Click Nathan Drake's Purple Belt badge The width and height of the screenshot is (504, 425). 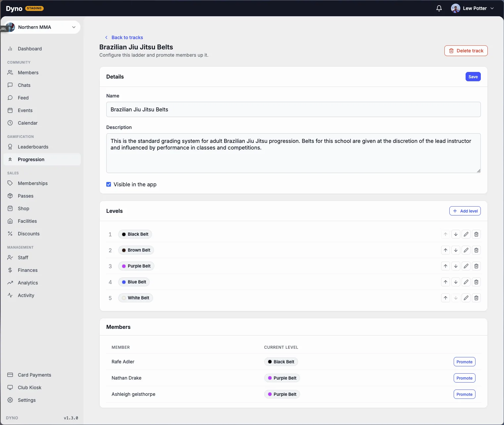pyautogui.click(x=282, y=378)
